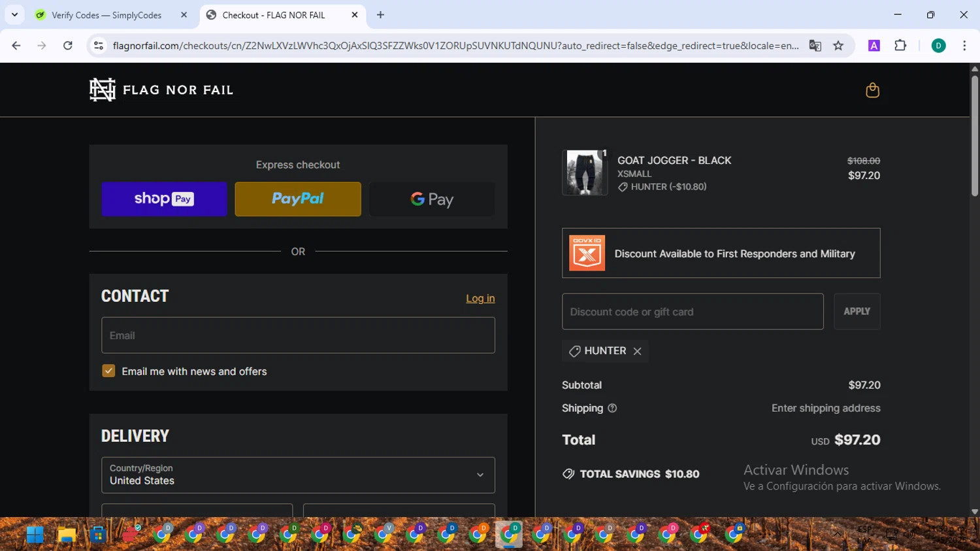Image resolution: width=980 pixels, height=551 pixels.
Task: Click the page URL in address bar
Action: click(455, 46)
